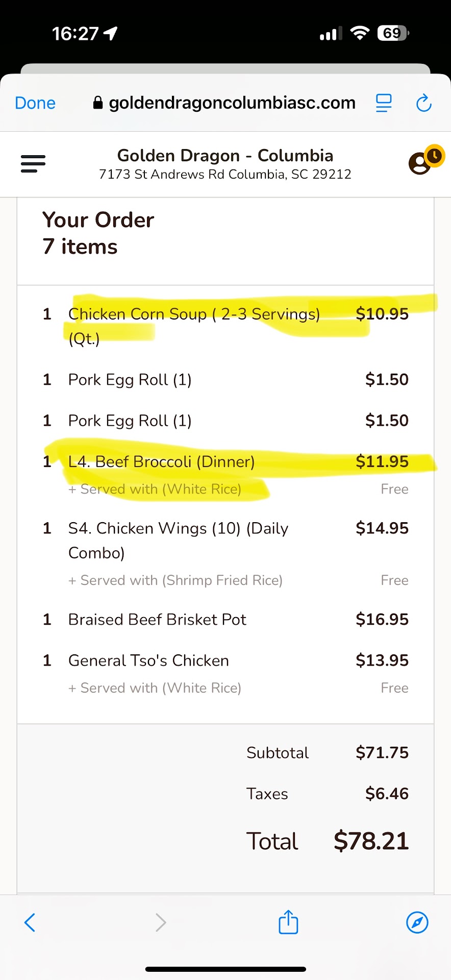
Task: Tap the Golden Dragon - Columbia title
Action: (x=225, y=156)
